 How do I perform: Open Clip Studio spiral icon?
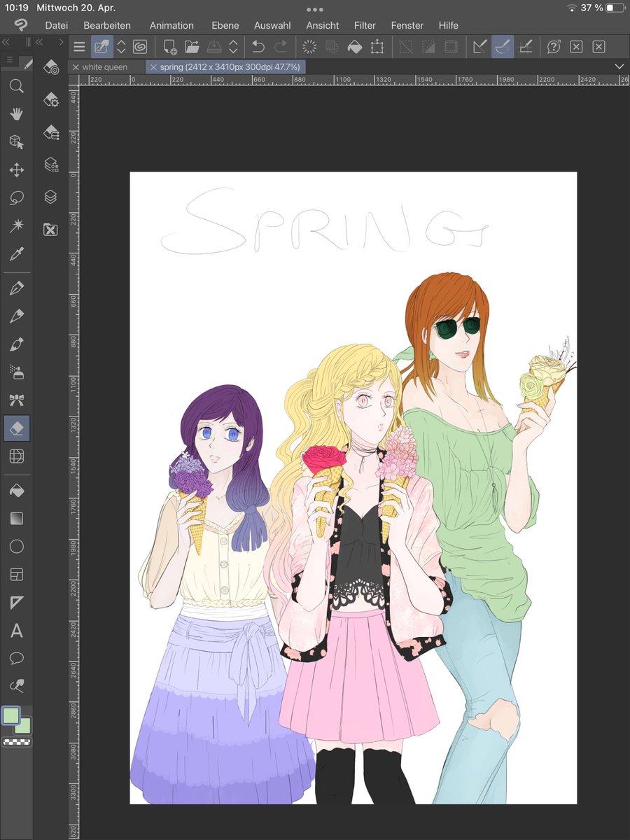tap(139, 47)
